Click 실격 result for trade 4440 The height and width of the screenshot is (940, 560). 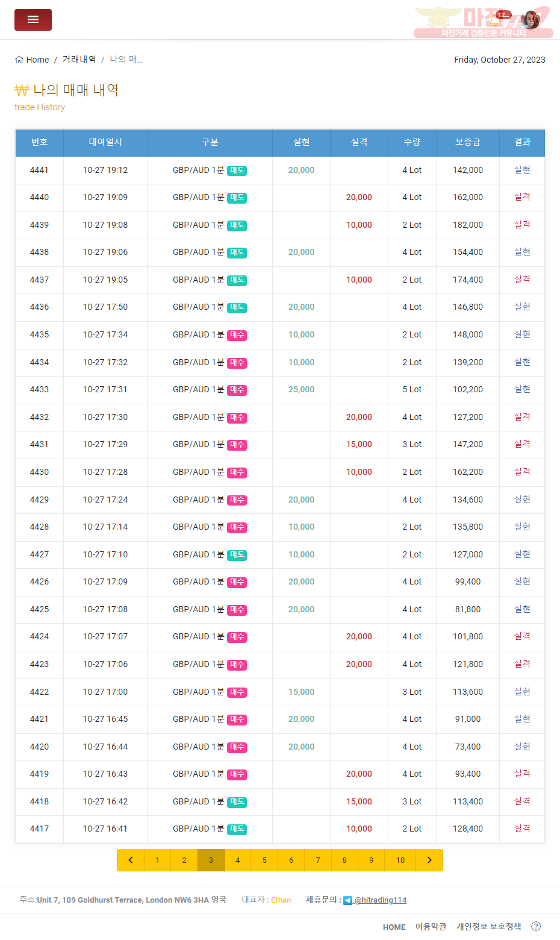pos(522,197)
